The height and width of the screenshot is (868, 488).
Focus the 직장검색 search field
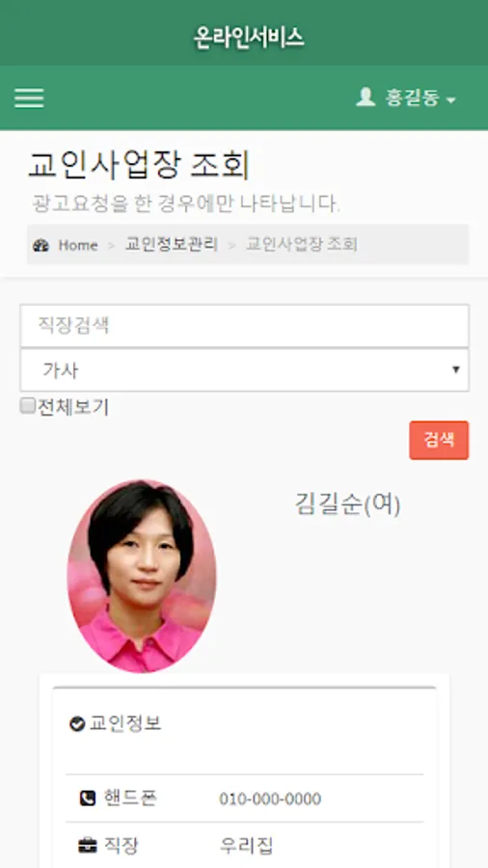245,326
